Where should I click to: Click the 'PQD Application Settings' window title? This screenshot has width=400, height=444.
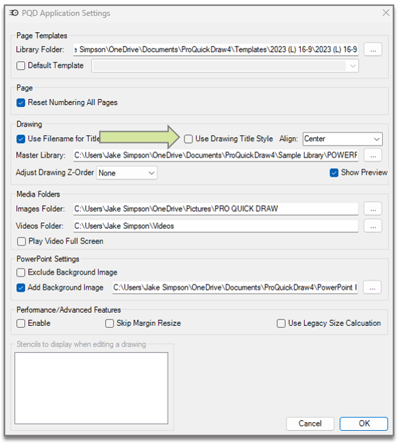66,13
